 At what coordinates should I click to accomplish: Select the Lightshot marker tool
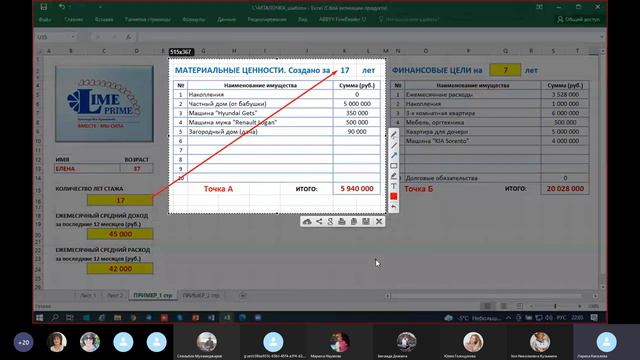[393, 176]
